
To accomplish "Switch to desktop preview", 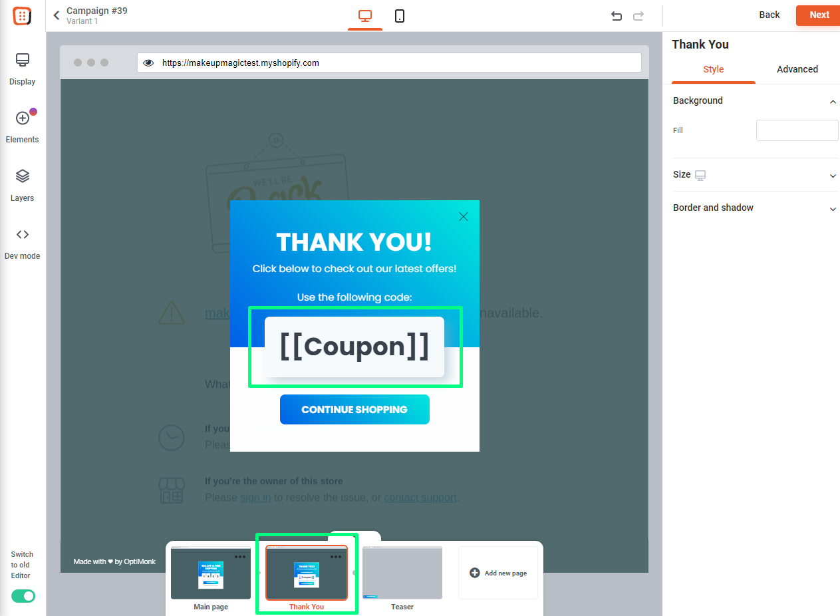I will click(365, 16).
